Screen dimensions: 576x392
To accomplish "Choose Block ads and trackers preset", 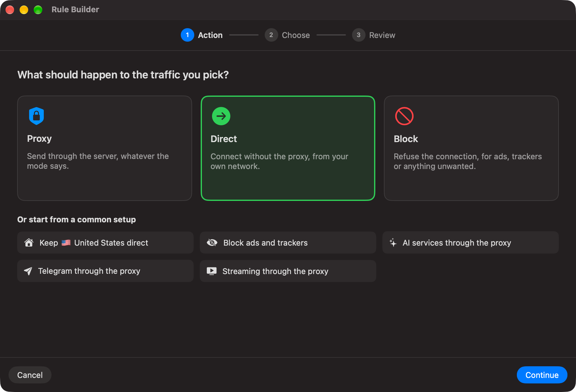I will (288, 243).
